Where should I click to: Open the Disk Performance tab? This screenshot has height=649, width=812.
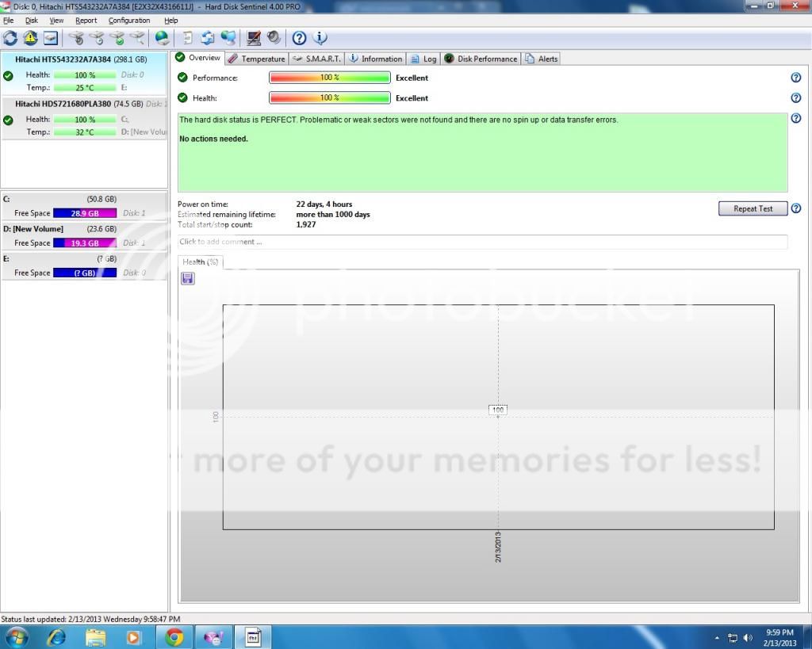click(481, 59)
